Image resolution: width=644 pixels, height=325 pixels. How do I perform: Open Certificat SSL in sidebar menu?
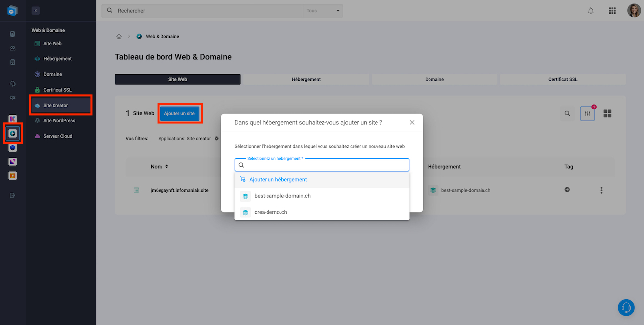57,90
